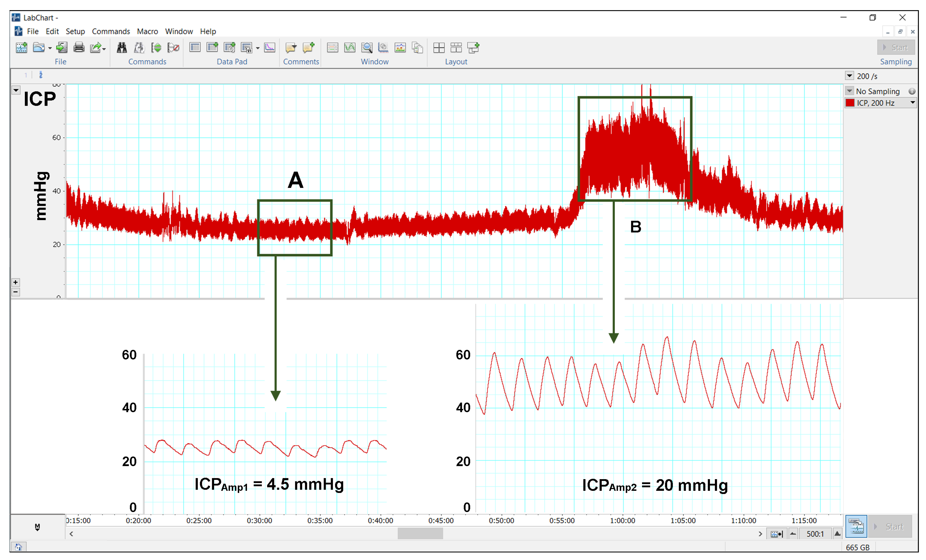Open the Setup menu
Screen dimensions: 926x560
coord(75,32)
